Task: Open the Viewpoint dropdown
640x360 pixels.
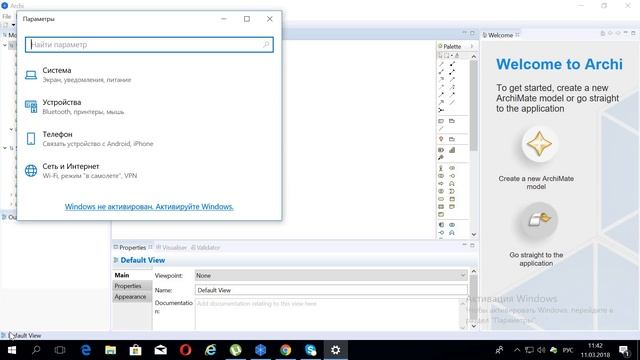Action: pyautogui.click(x=331, y=276)
